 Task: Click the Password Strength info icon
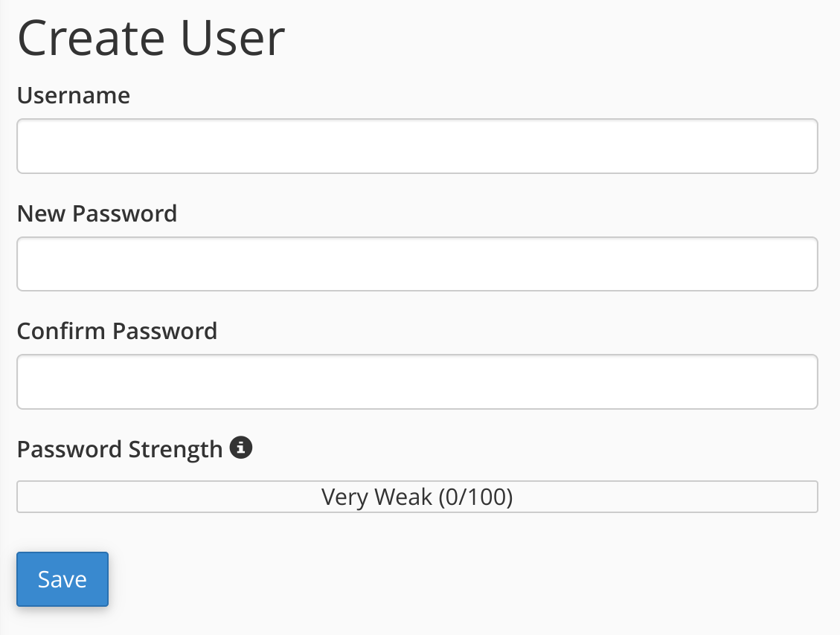pos(241,448)
